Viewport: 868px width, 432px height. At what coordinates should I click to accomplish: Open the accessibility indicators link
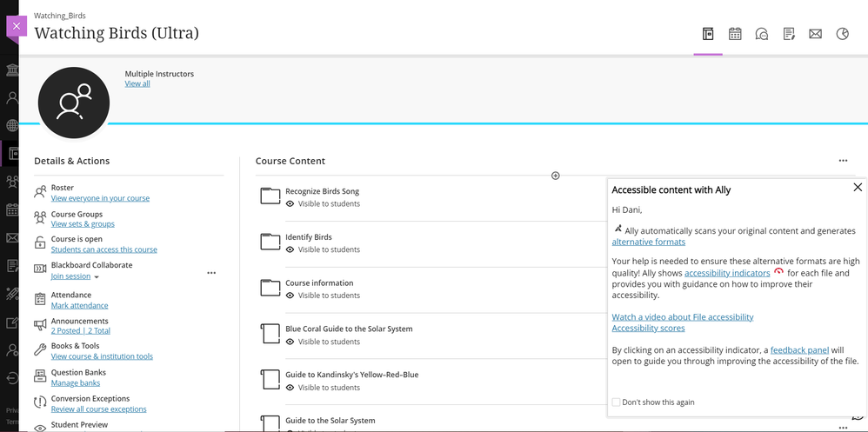coord(727,273)
